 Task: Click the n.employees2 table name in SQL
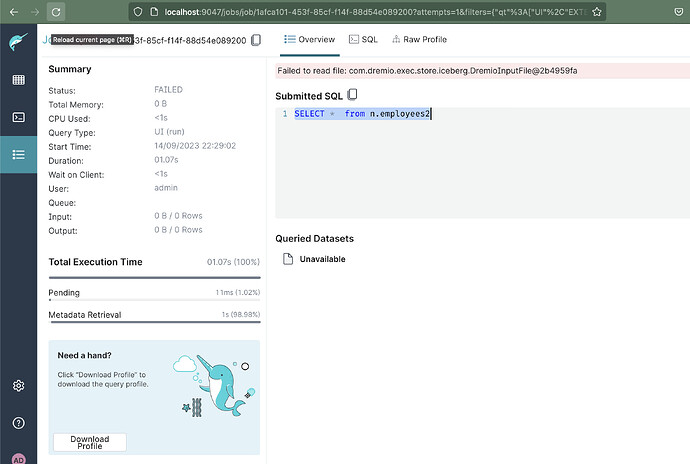pyautogui.click(x=400, y=114)
